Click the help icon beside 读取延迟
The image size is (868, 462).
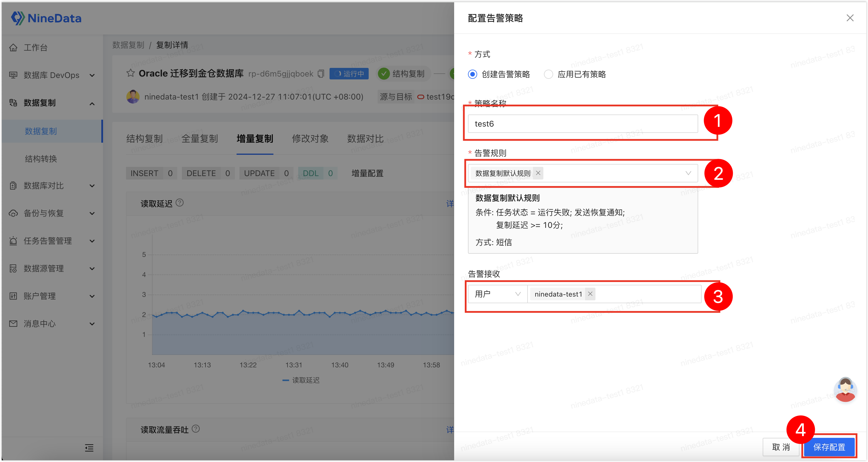[180, 203]
